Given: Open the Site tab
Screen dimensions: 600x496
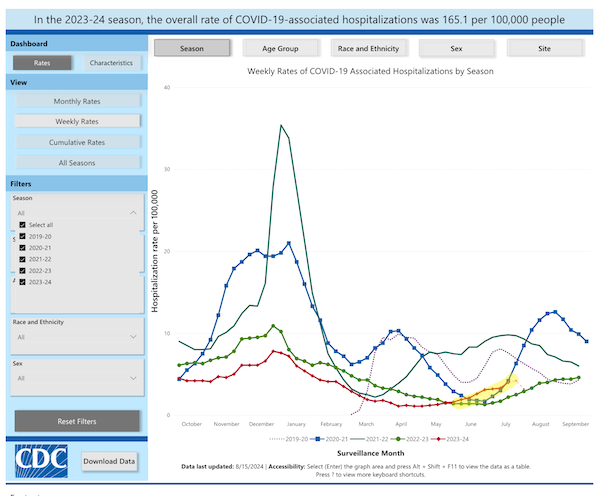Looking at the screenshot, I should [x=546, y=48].
